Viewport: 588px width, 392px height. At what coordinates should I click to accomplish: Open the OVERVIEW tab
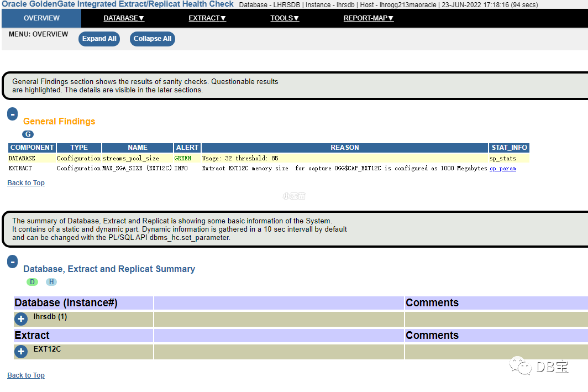(x=41, y=18)
